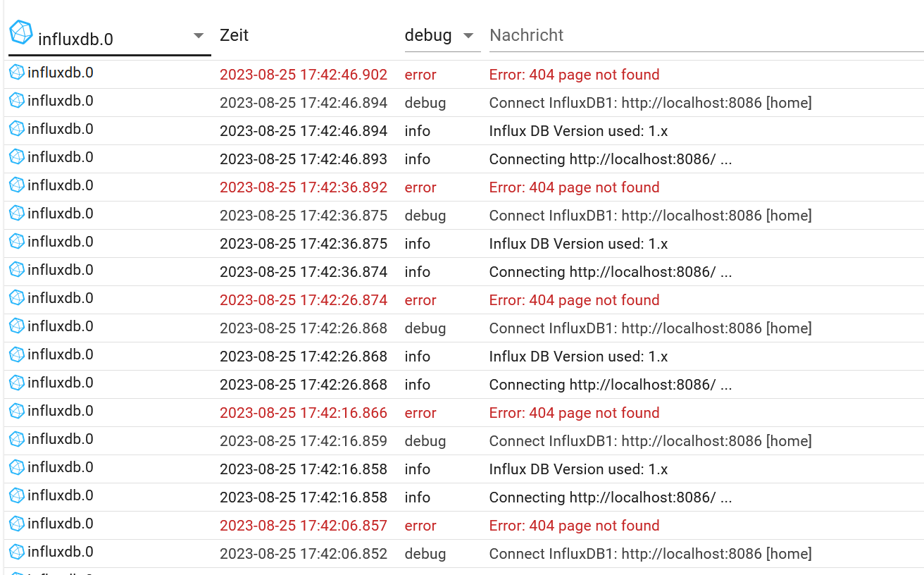The height and width of the screenshot is (575, 924).
Task: Click the Zeit column header
Action: (234, 35)
